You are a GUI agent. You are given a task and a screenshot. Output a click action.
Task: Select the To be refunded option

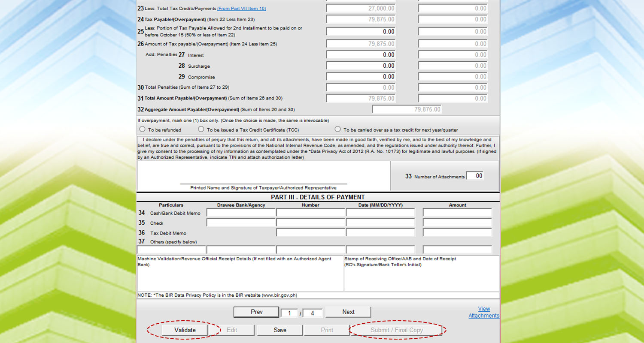coord(143,129)
